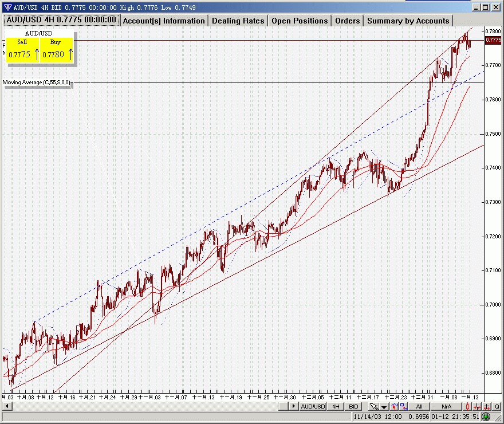
Task: Click the status bar value 0.6956
Action: pyautogui.click(x=419, y=417)
